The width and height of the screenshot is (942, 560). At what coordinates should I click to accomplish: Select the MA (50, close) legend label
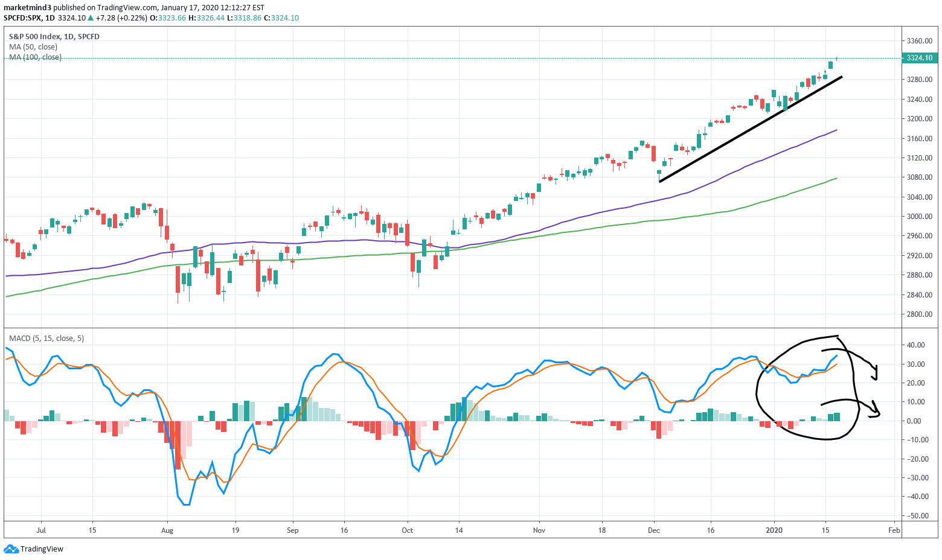click(33, 47)
